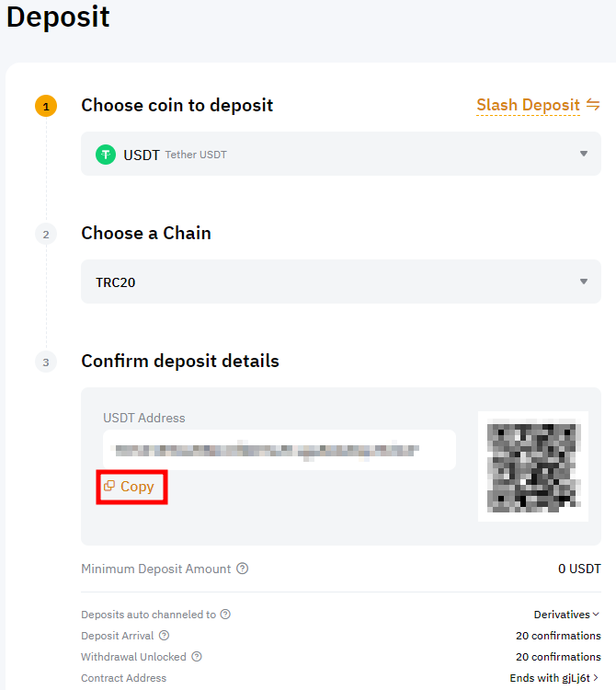Open help icon for Deposits auto channeled to
Screen dimensions: 616x690
225,615
